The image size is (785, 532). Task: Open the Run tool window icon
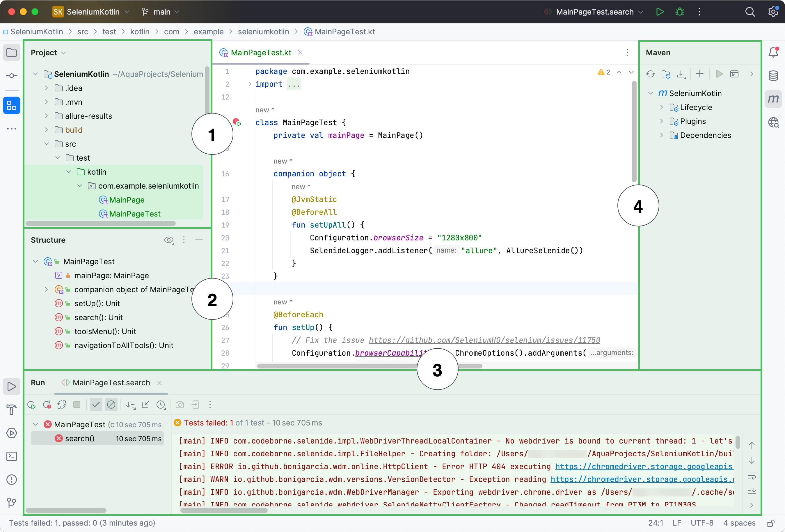(x=11, y=386)
